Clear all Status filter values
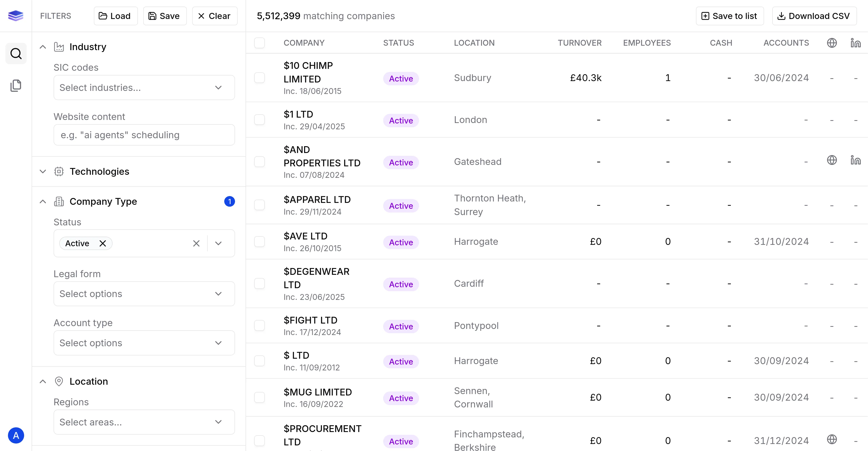 [x=196, y=243]
